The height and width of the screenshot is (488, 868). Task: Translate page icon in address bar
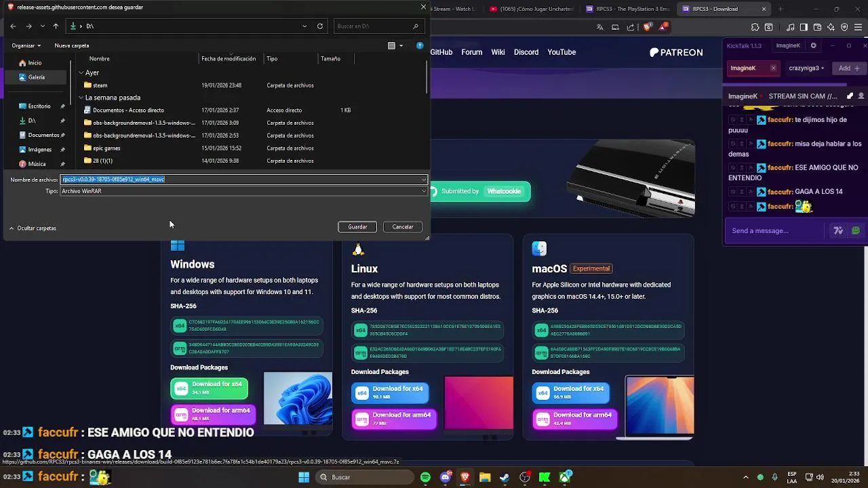(600, 27)
